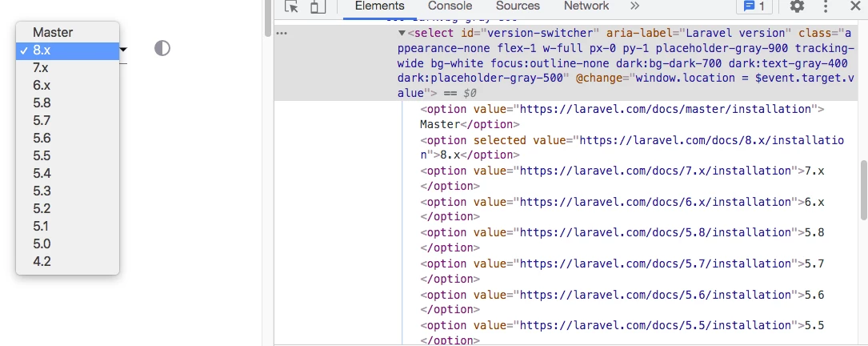Switch to the Network tab
The height and width of the screenshot is (346, 868).
click(x=586, y=6)
